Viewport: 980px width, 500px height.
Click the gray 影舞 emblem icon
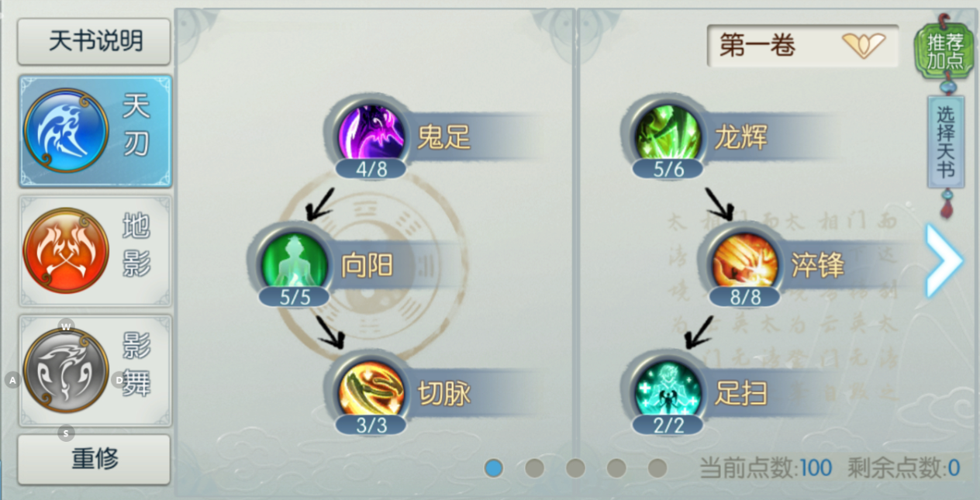[x=66, y=371]
